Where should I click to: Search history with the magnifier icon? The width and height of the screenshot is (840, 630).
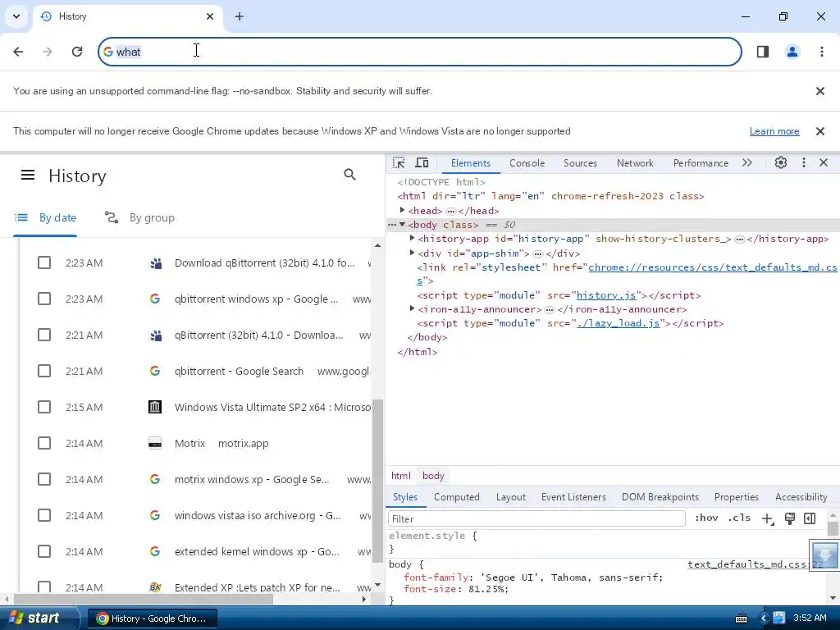349,175
